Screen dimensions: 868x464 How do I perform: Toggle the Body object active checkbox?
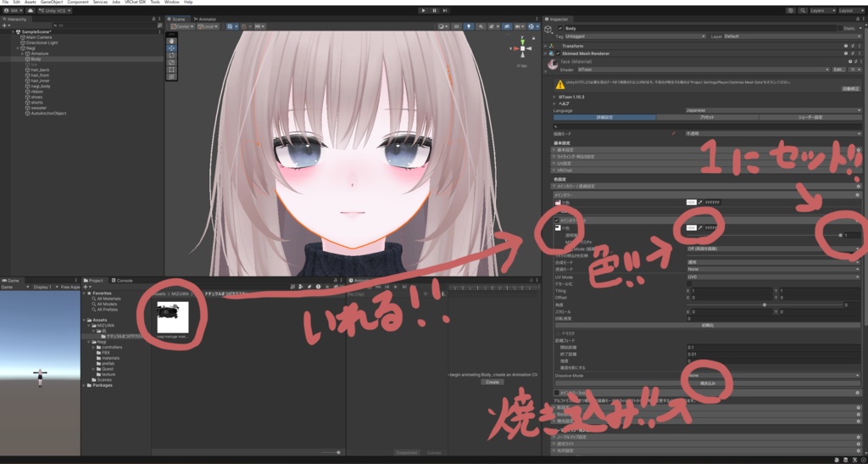pyautogui.click(x=560, y=28)
